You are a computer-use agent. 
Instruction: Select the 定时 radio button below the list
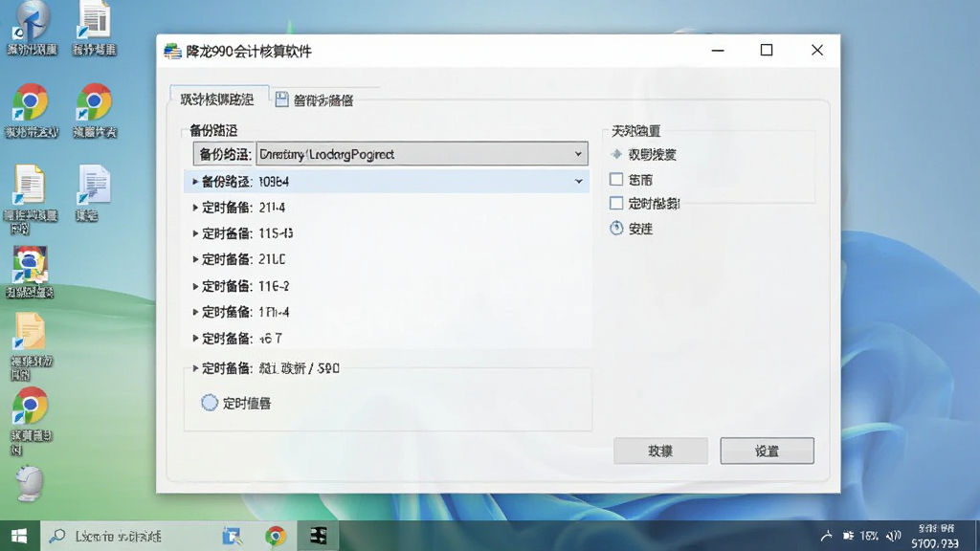[x=210, y=403]
